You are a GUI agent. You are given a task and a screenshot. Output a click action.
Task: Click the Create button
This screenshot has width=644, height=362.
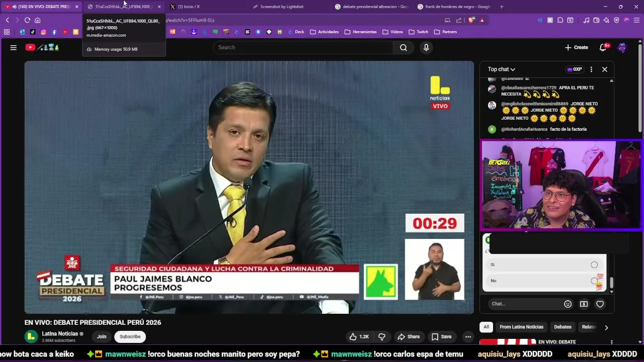[x=577, y=47]
